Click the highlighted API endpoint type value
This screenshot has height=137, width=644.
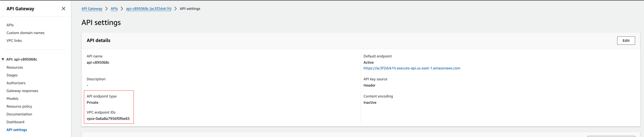pyautogui.click(x=92, y=102)
